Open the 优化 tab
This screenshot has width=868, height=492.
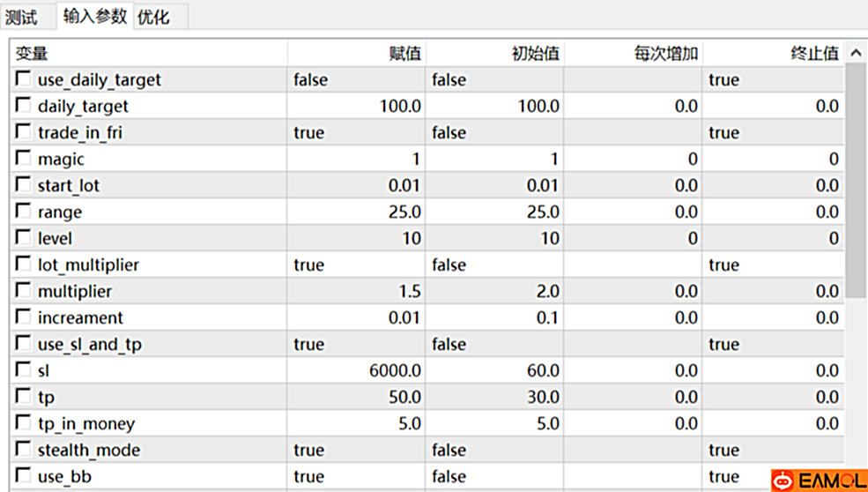153,17
